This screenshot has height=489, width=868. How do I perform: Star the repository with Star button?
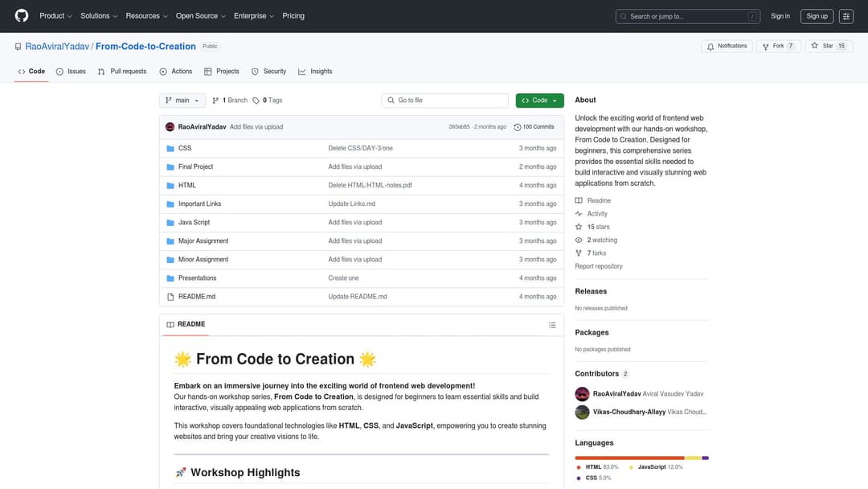pos(829,47)
